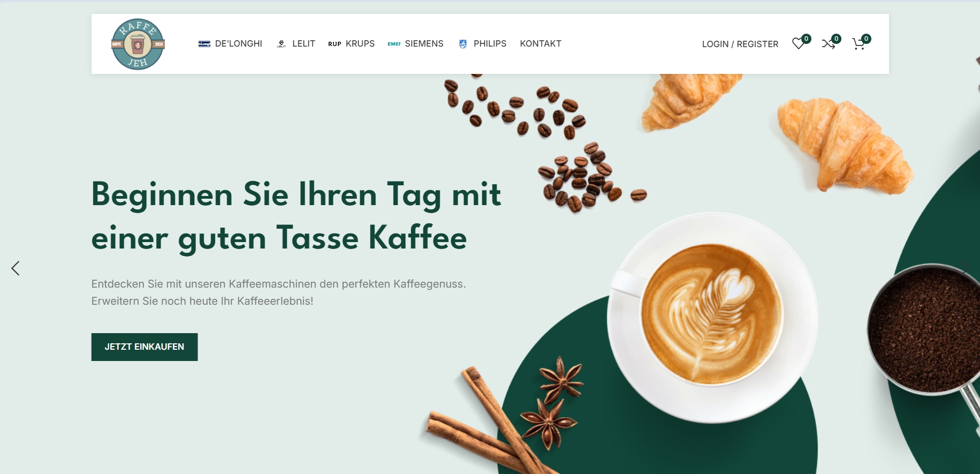Click the latte art coffee cup image
Viewport: 980px width, 474px height.
712,317
